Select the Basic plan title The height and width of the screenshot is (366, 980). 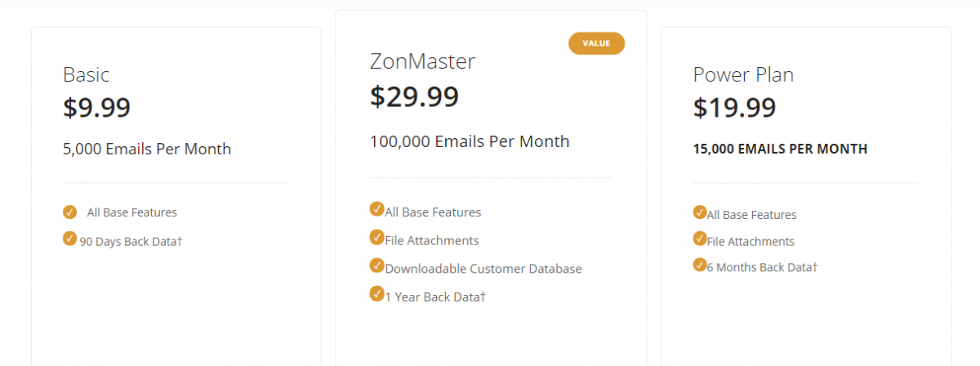pyautogui.click(x=86, y=74)
